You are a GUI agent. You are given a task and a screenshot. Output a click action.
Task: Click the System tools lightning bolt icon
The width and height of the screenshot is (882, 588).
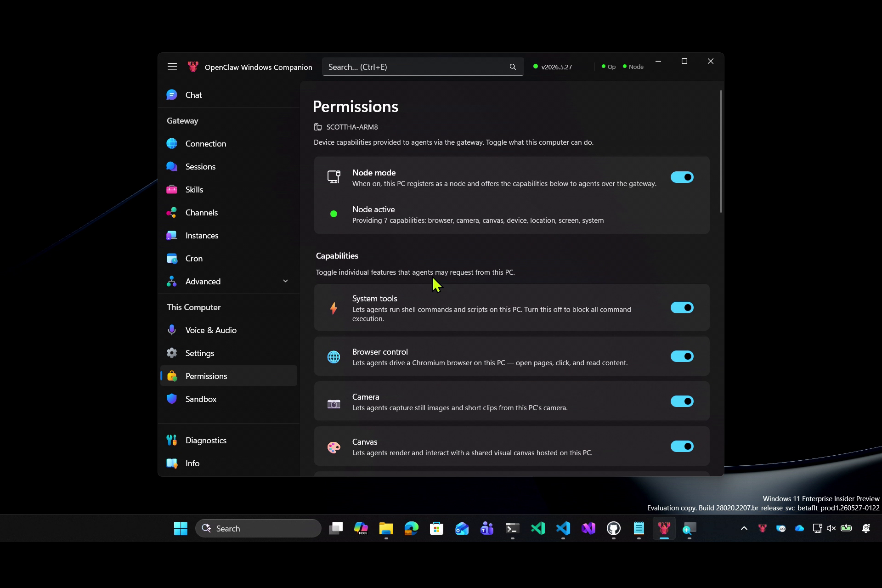click(x=334, y=308)
